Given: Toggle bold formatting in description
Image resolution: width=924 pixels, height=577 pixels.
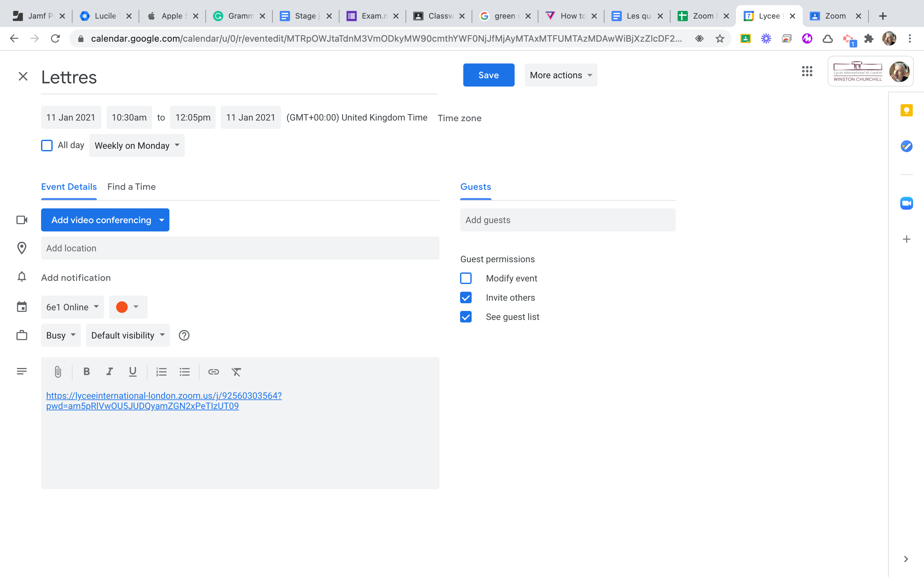Looking at the screenshot, I should (87, 372).
